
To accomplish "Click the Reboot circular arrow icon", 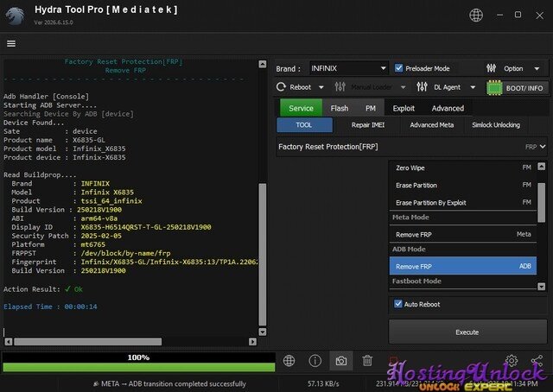I will pos(281,86).
